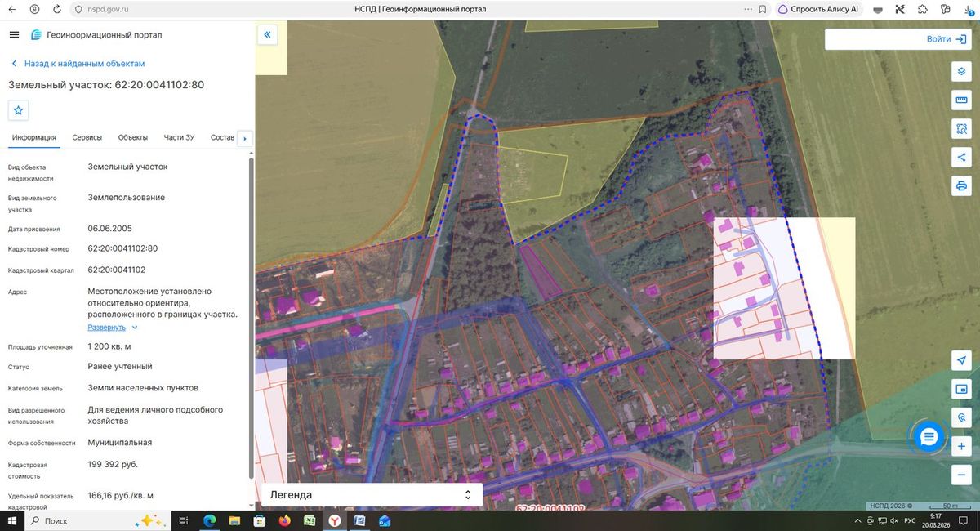Open the chat support bubble

[x=929, y=438]
